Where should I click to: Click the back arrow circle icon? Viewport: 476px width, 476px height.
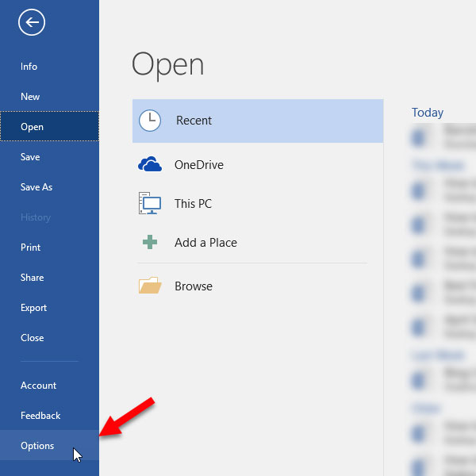(x=32, y=22)
